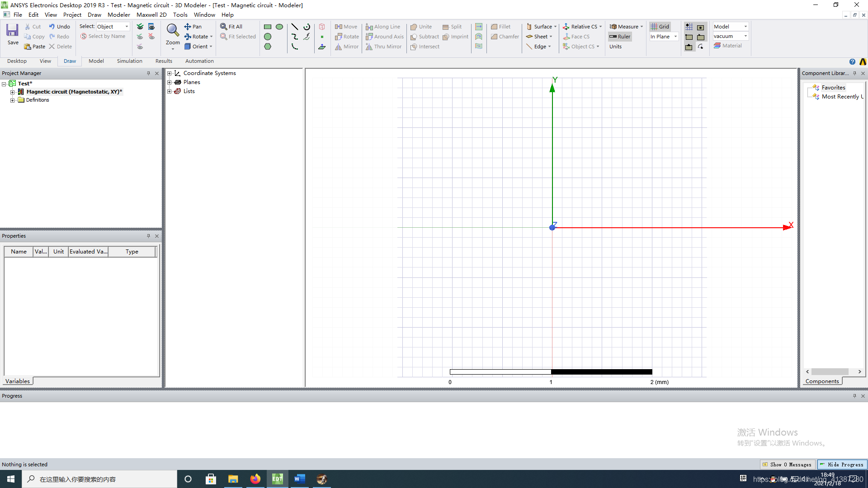Click the Units button
Viewport: 868px width, 488px height.
pos(615,47)
